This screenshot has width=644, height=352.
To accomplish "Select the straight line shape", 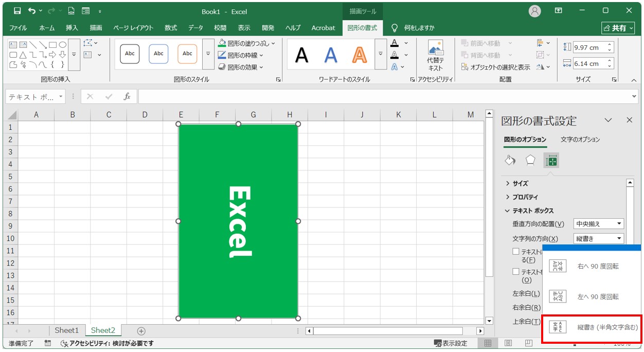I will click(33, 45).
